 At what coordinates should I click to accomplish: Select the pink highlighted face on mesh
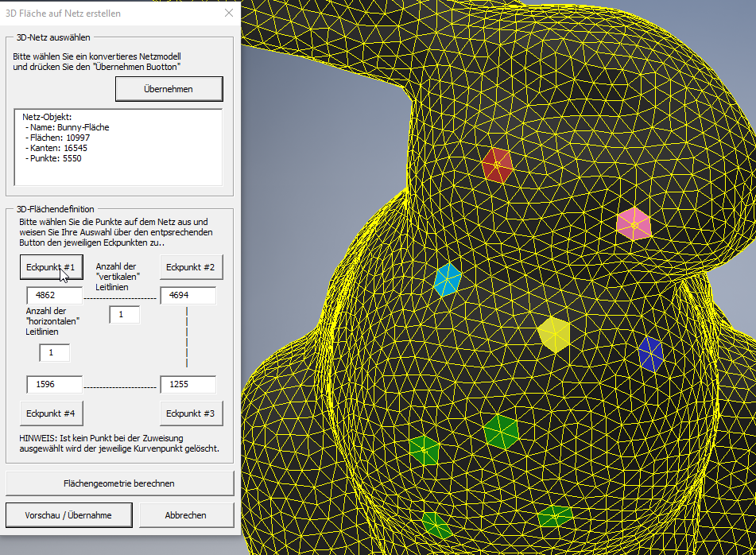click(636, 225)
